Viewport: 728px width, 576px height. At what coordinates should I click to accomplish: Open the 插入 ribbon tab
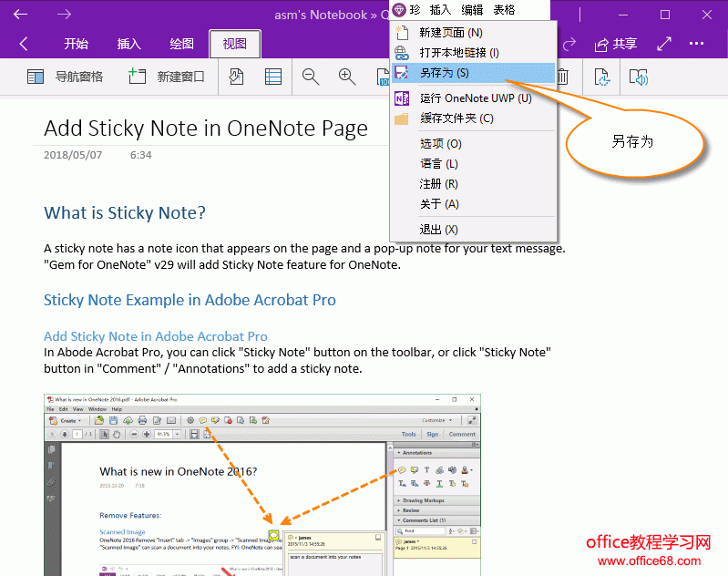(128, 44)
